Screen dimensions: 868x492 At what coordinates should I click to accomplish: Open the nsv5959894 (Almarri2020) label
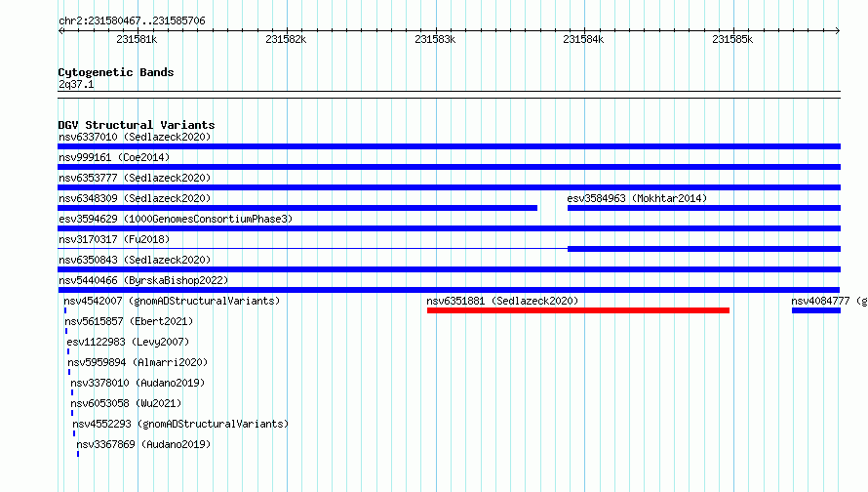click(x=138, y=362)
